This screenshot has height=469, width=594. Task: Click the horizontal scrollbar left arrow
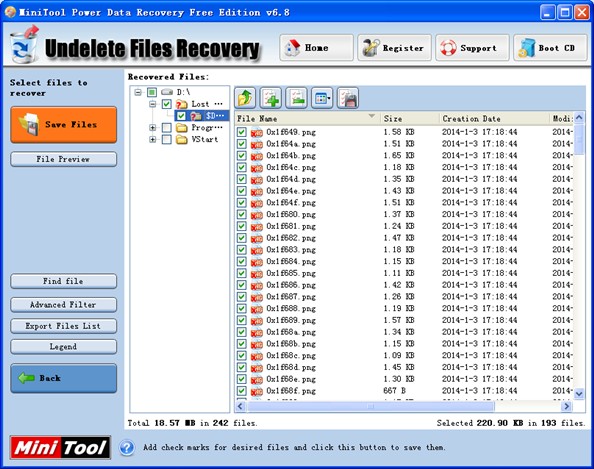click(240, 406)
